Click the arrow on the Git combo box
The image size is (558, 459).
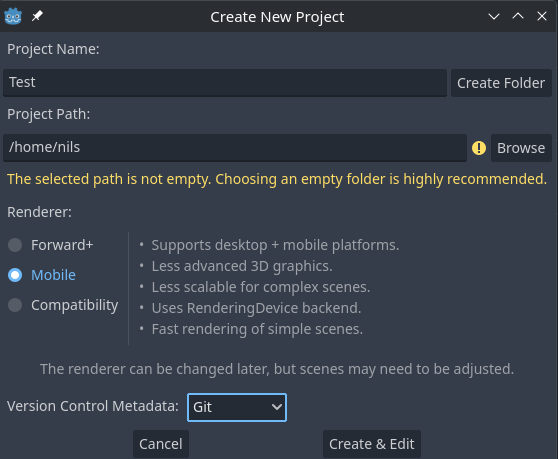(x=277, y=407)
